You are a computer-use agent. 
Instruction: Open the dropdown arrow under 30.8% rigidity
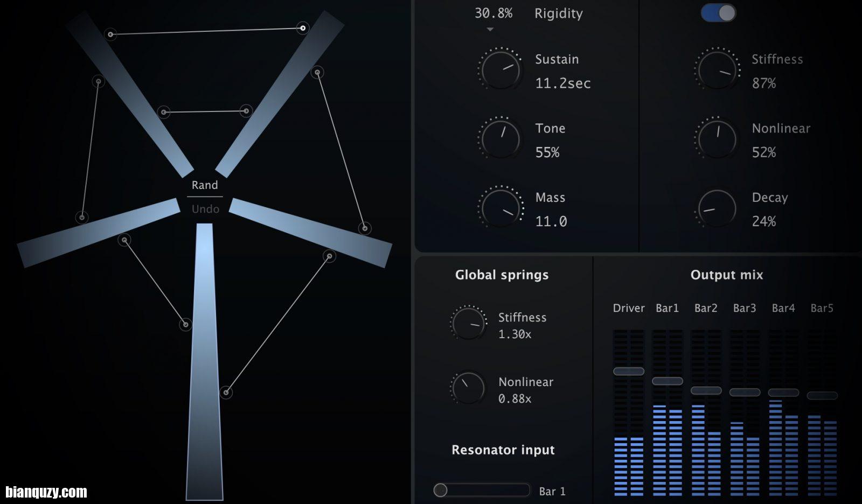click(x=490, y=30)
